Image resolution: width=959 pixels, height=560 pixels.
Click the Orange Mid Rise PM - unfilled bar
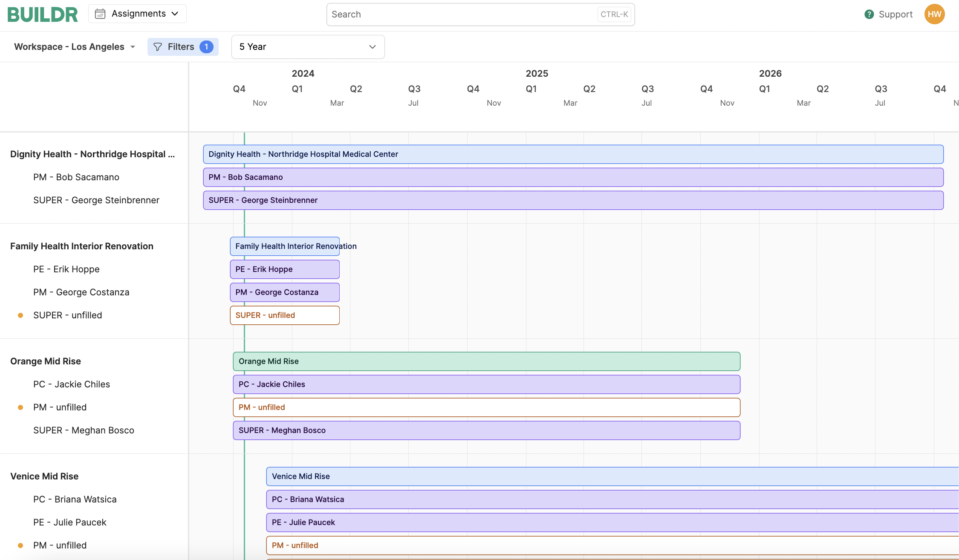[487, 407]
